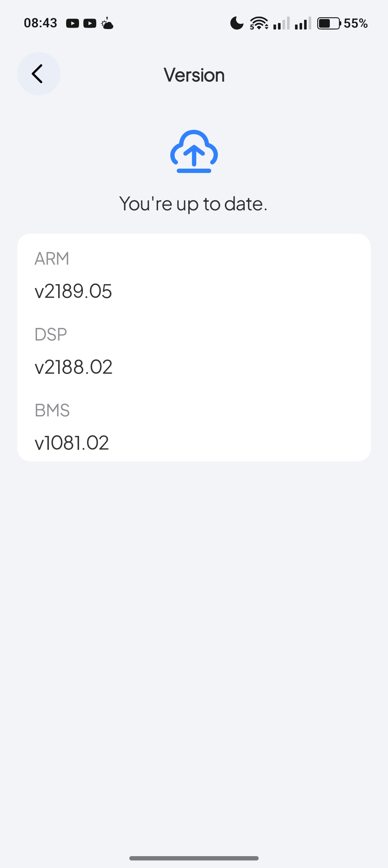Tap the battery status icon
The width and height of the screenshot is (388, 868).
click(x=329, y=23)
